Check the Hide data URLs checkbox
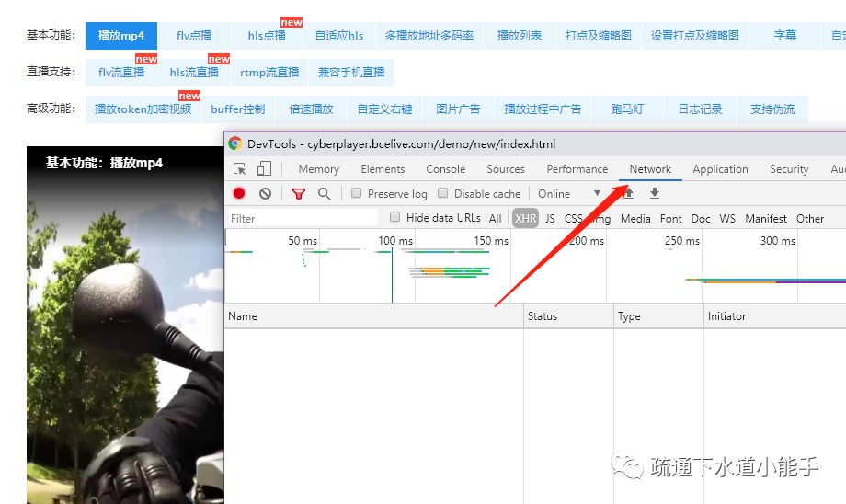 coord(394,217)
